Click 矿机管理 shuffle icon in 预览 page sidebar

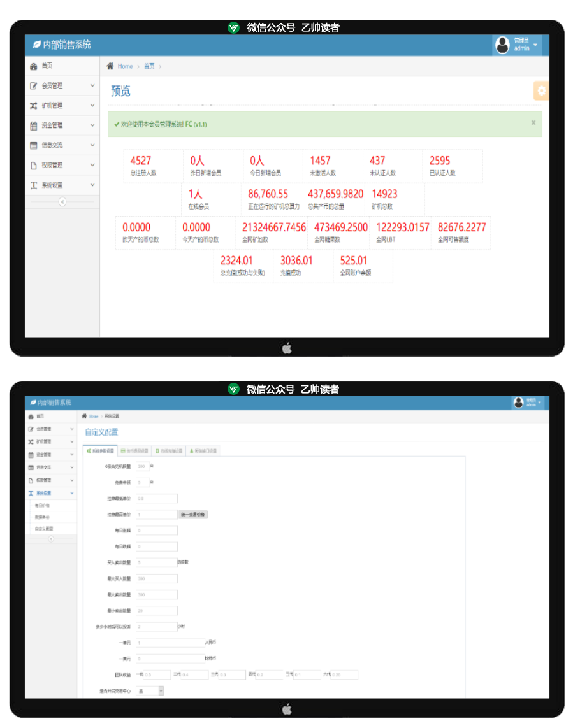[34, 106]
